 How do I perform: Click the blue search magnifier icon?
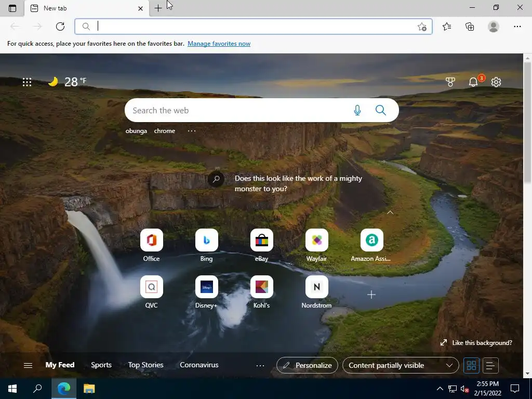click(x=381, y=110)
